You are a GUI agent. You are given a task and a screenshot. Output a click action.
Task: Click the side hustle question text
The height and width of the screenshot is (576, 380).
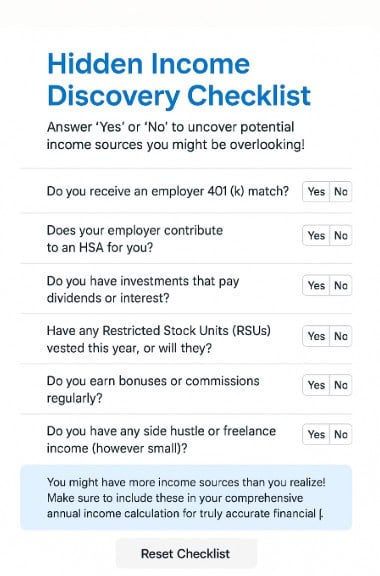[161, 439]
